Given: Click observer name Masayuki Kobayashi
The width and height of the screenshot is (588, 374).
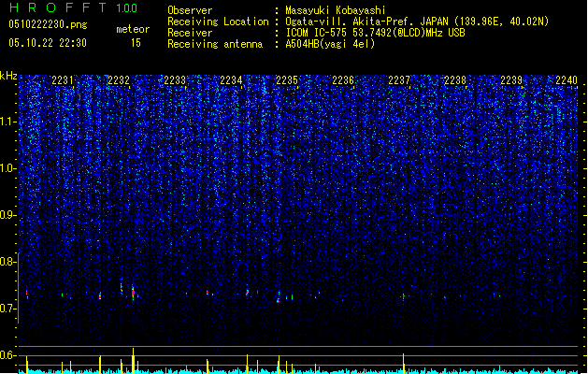Looking at the screenshot, I should pyautogui.click(x=336, y=10).
